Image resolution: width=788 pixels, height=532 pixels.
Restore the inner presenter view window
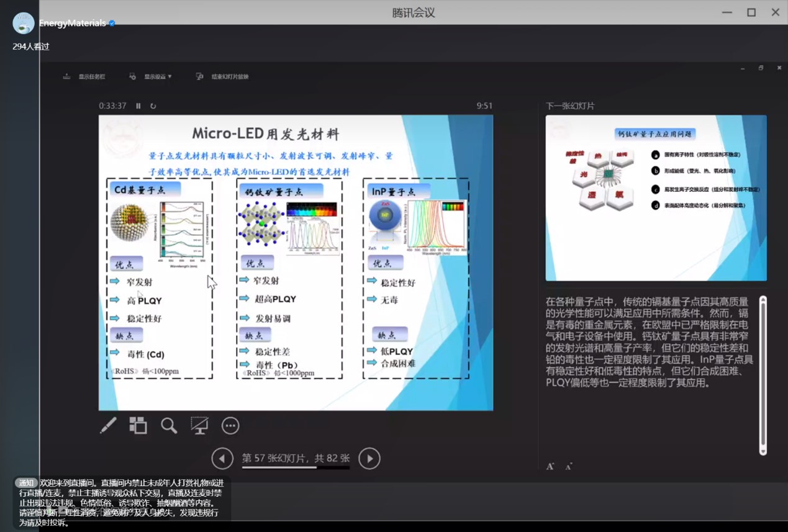click(761, 68)
